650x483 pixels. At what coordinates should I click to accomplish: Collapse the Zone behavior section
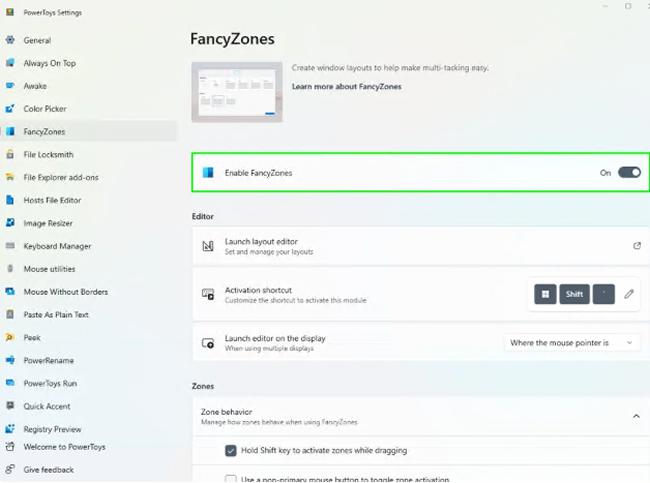(636, 416)
